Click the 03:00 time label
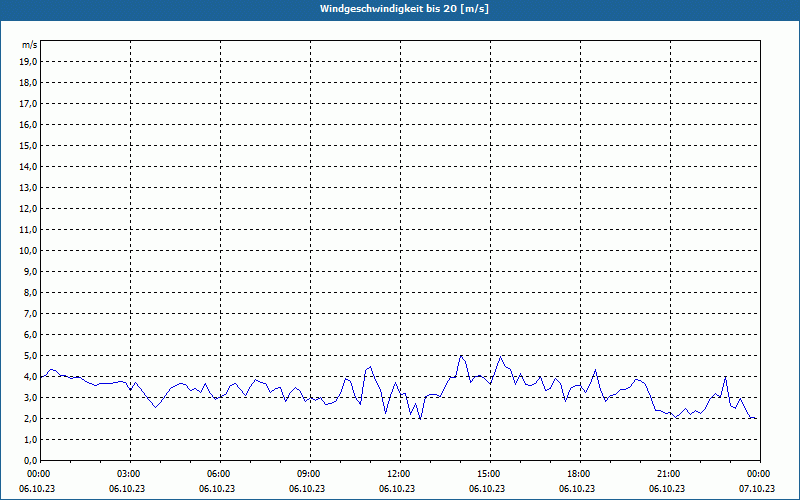 [131, 474]
